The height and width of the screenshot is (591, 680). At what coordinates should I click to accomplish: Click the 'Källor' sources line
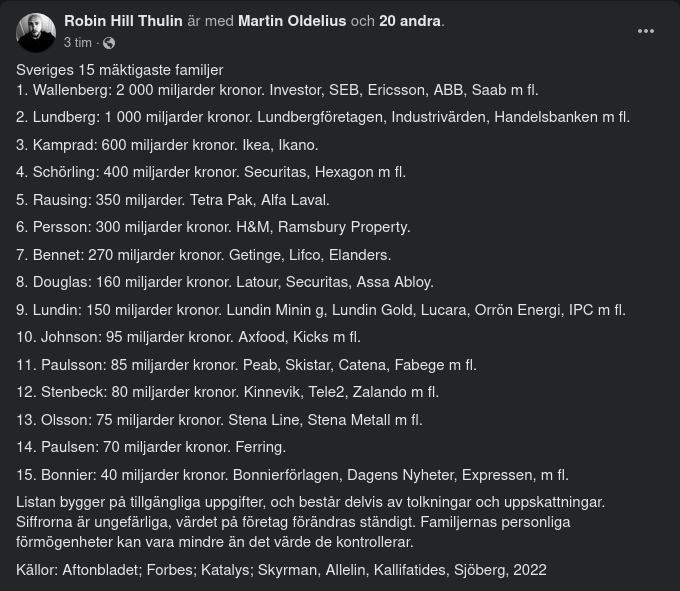tap(281, 570)
